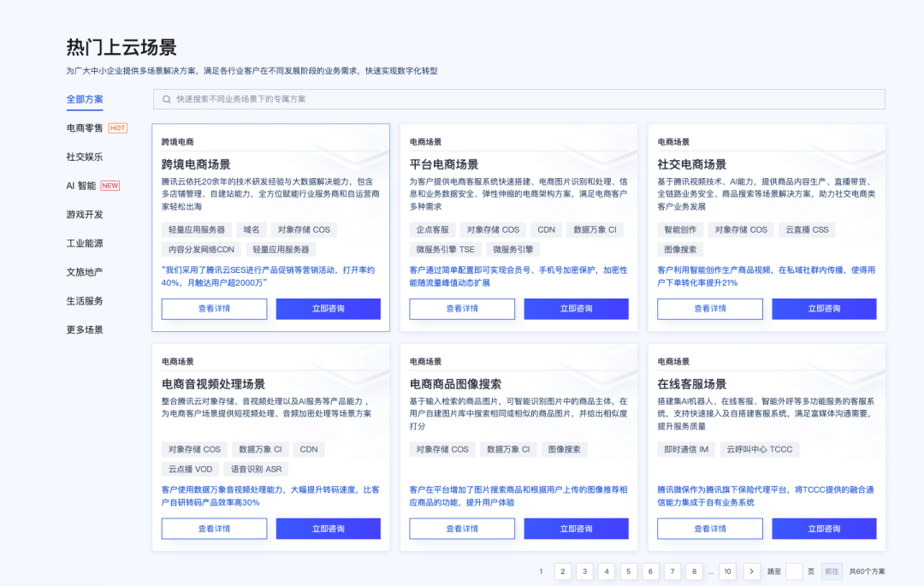Go to page 6

(650, 571)
